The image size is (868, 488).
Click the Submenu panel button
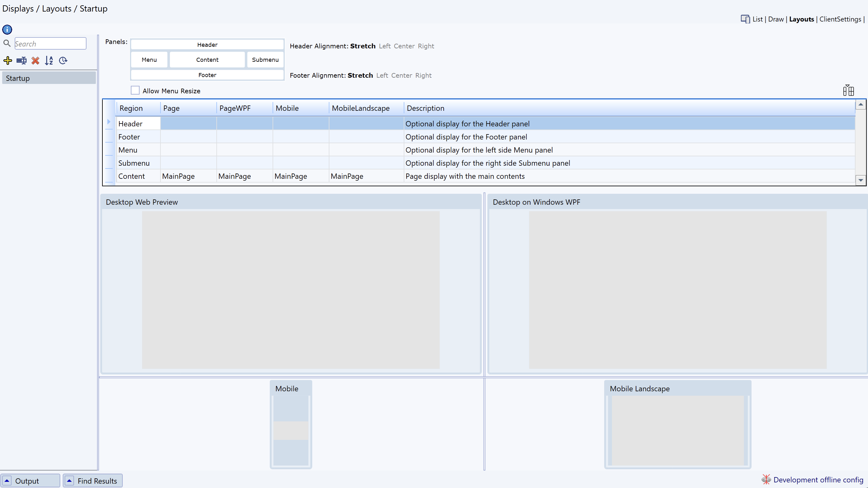[x=265, y=60]
